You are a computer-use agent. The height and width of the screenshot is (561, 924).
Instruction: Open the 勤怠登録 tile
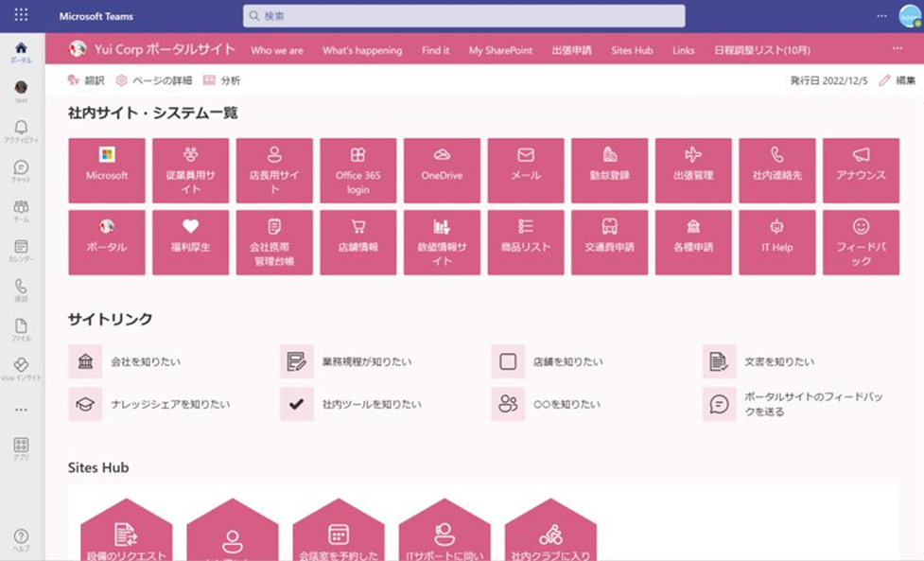click(609, 170)
